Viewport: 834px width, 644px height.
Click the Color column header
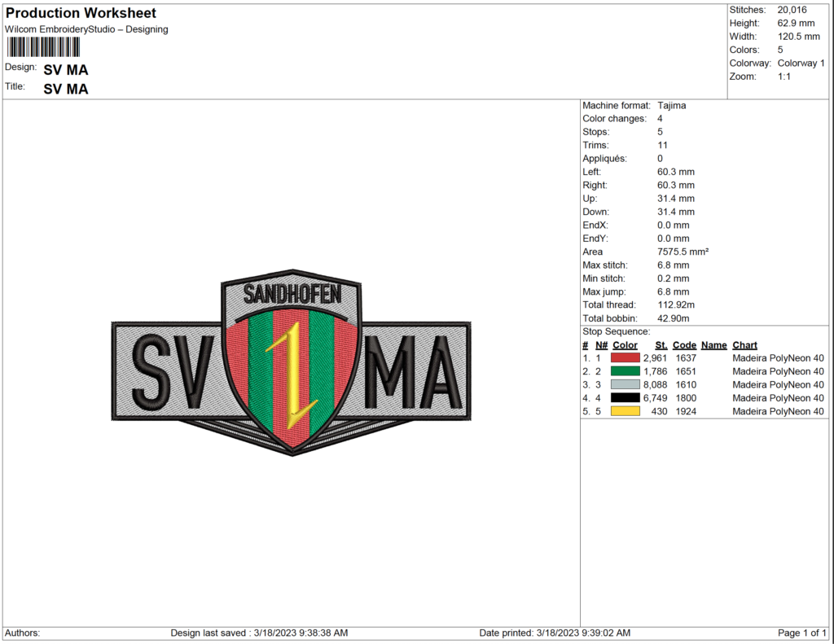(625, 345)
